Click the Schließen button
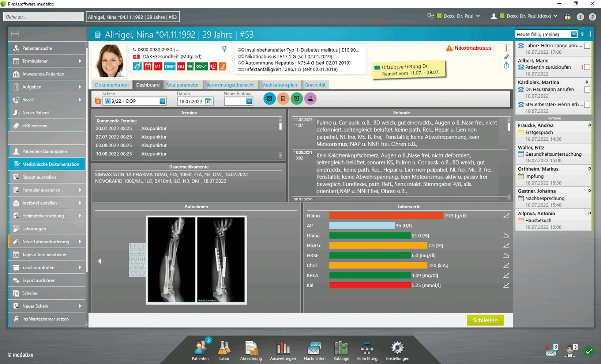Viewport: 601px width, 364px height. [485, 320]
